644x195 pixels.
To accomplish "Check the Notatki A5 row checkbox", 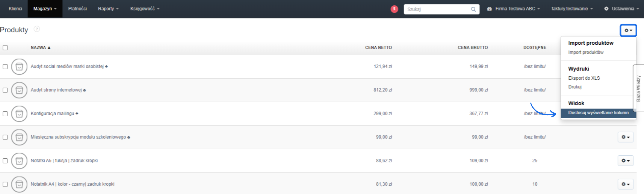I will pos(5,161).
